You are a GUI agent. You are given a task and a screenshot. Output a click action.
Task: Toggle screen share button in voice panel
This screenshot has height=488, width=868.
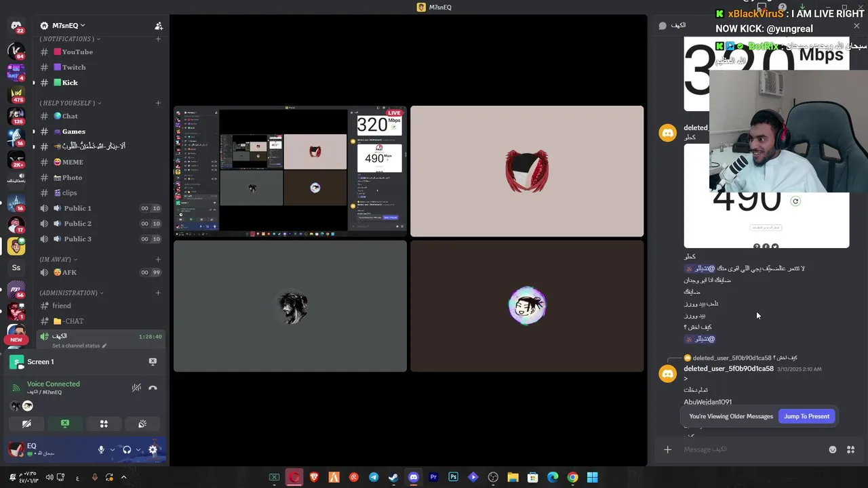coord(65,424)
